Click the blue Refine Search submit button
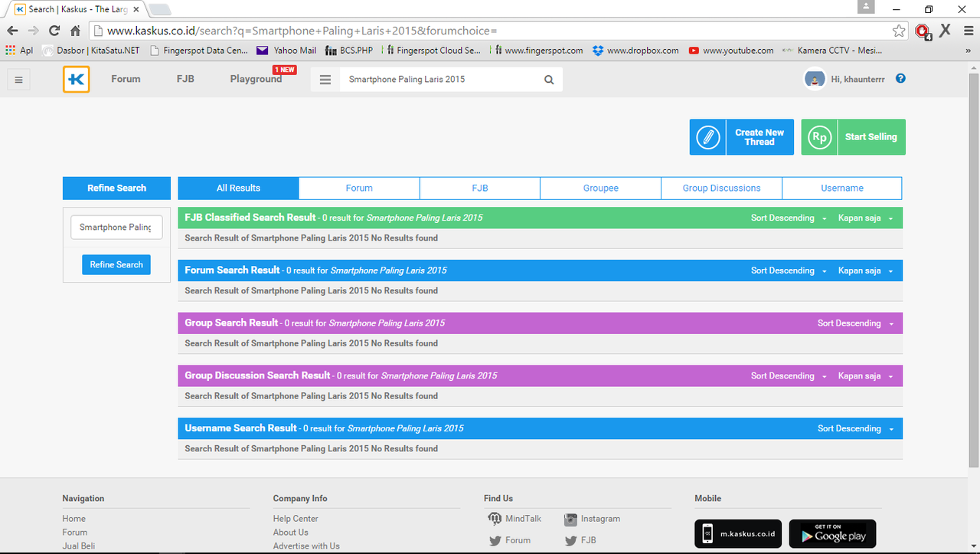 point(116,264)
